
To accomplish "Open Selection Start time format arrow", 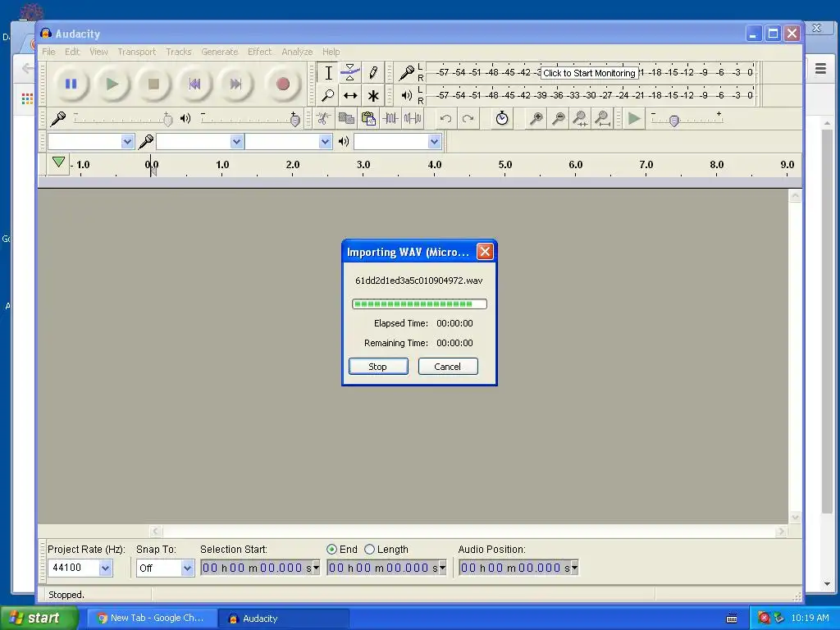I will pos(316,568).
